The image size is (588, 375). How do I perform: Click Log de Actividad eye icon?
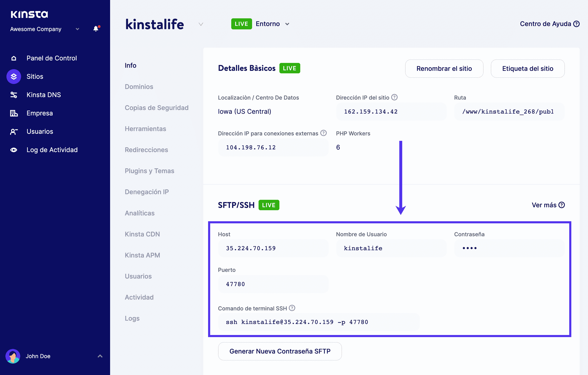[x=14, y=150]
